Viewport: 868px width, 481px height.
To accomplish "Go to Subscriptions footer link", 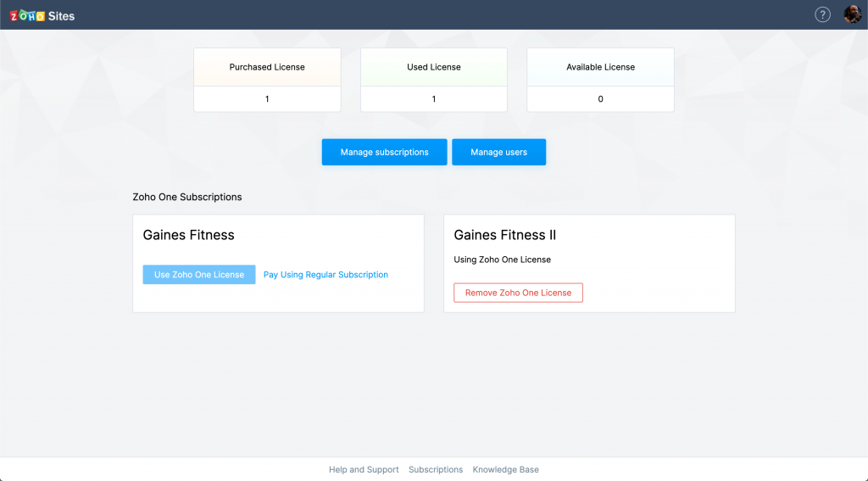I will coord(436,469).
